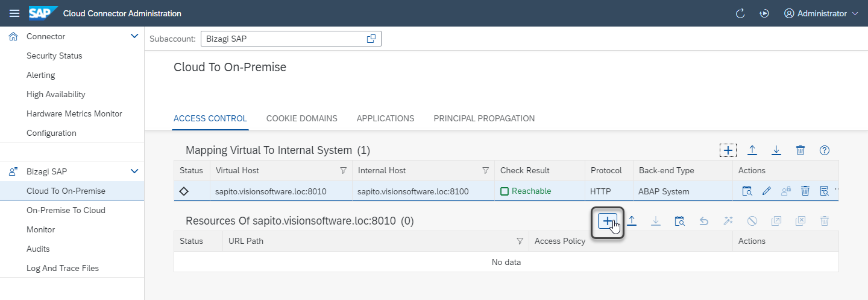Open the Administrator user menu
Screen dimensions: 868x300
tap(821, 13)
